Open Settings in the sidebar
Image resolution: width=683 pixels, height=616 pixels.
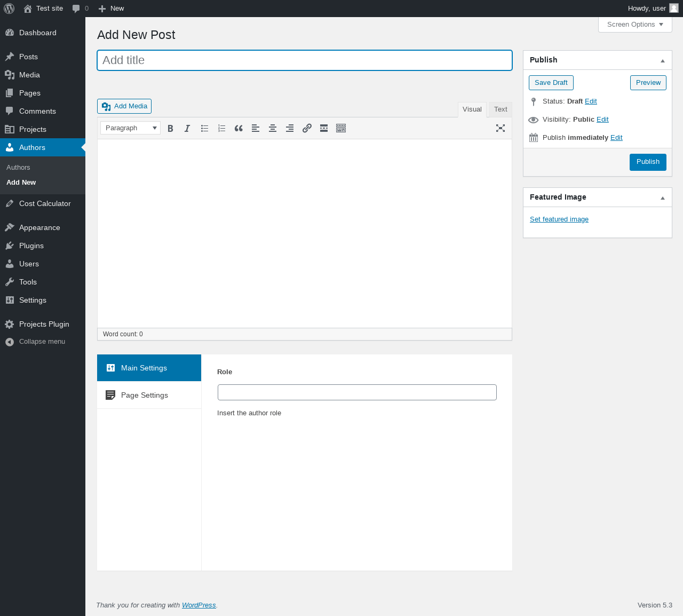click(43, 300)
